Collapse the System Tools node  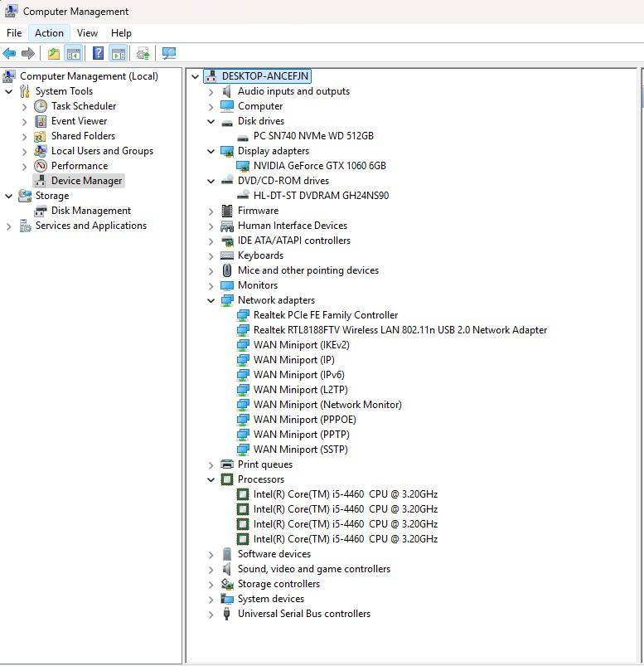coord(9,91)
